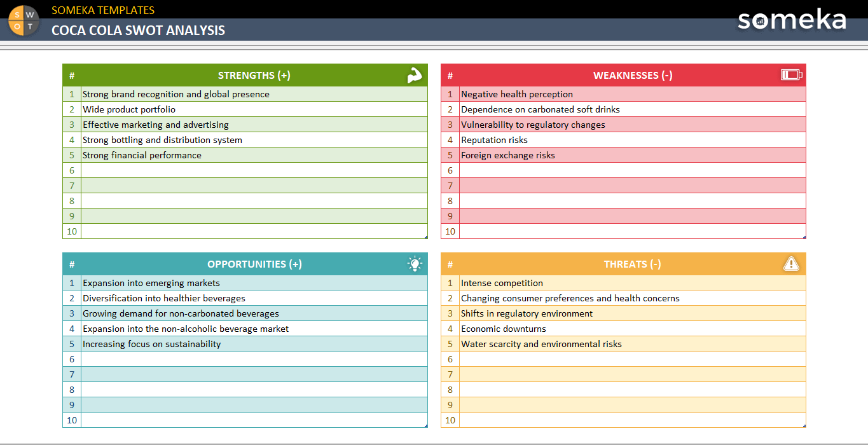The height and width of the screenshot is (445, 868).
Task: Click empty Weaknesses row 6 input cell
Action: click(x=633, y=170)
